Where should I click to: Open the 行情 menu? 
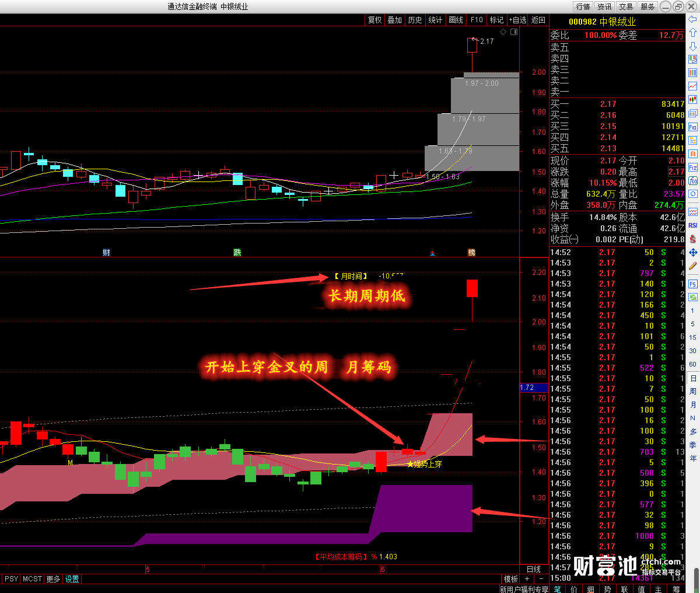point(583,6)
